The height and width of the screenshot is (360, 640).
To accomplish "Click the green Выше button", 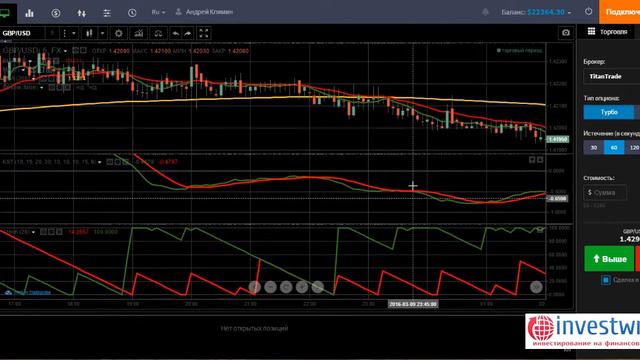I will [x=609, y=258].
